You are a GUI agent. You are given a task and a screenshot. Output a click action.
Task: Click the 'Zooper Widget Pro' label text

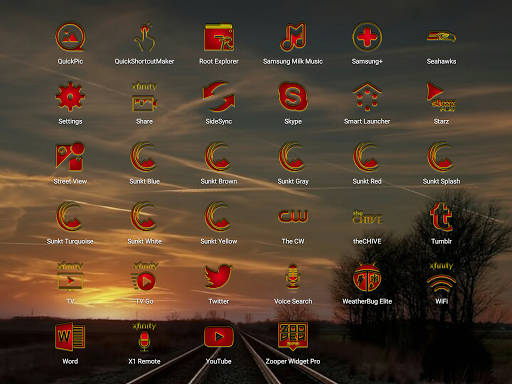point(293,362)
